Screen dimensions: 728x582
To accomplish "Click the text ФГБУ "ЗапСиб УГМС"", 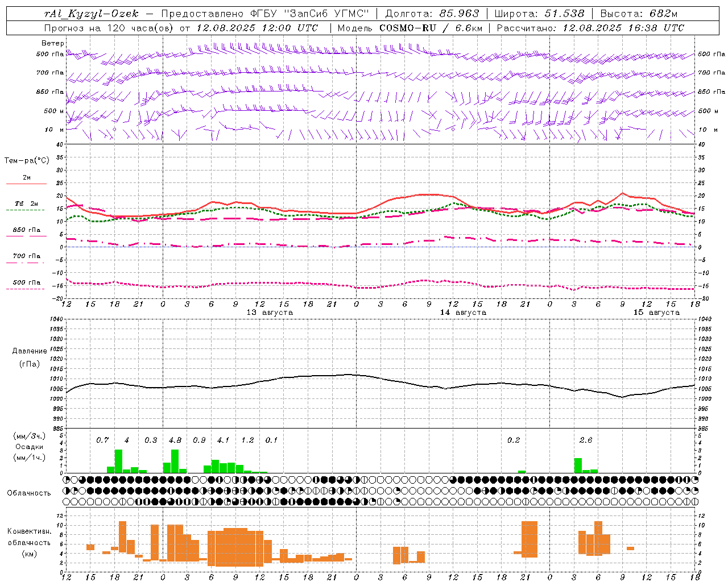I will [x=310, y=14].
